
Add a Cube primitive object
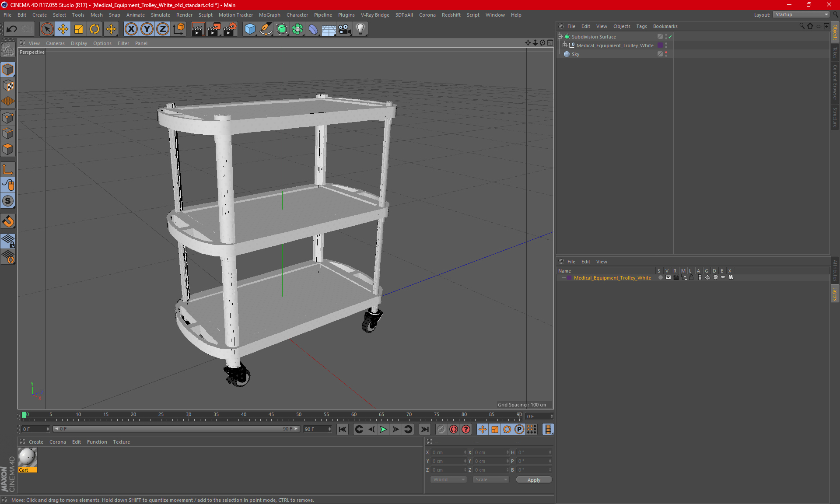pos(250,29)
